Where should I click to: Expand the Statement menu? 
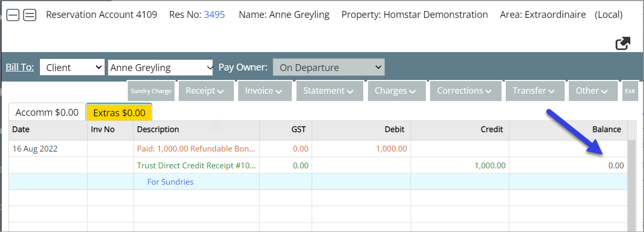coord(329,90)
